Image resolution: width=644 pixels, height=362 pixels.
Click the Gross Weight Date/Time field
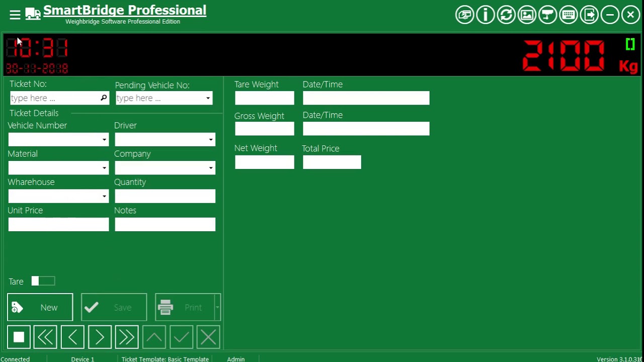point(366,129)
